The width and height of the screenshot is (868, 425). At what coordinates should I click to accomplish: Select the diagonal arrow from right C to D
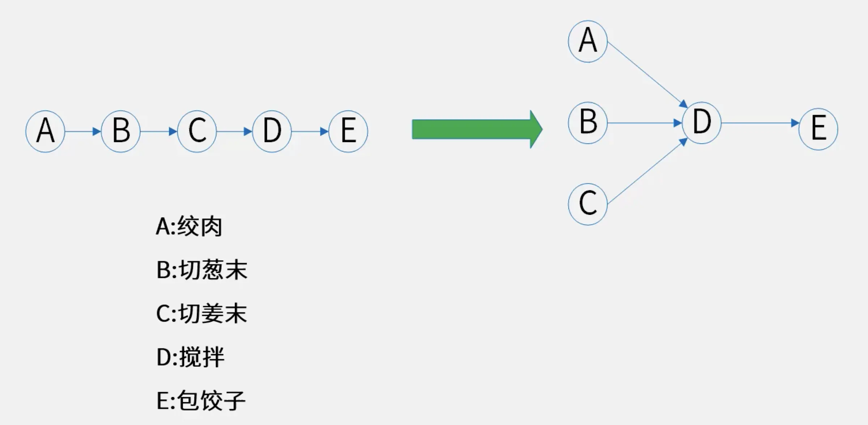tap(647, 171)
